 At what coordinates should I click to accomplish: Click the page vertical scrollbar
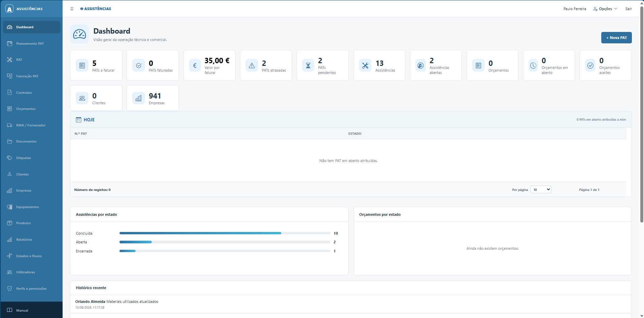pos(642,114)
